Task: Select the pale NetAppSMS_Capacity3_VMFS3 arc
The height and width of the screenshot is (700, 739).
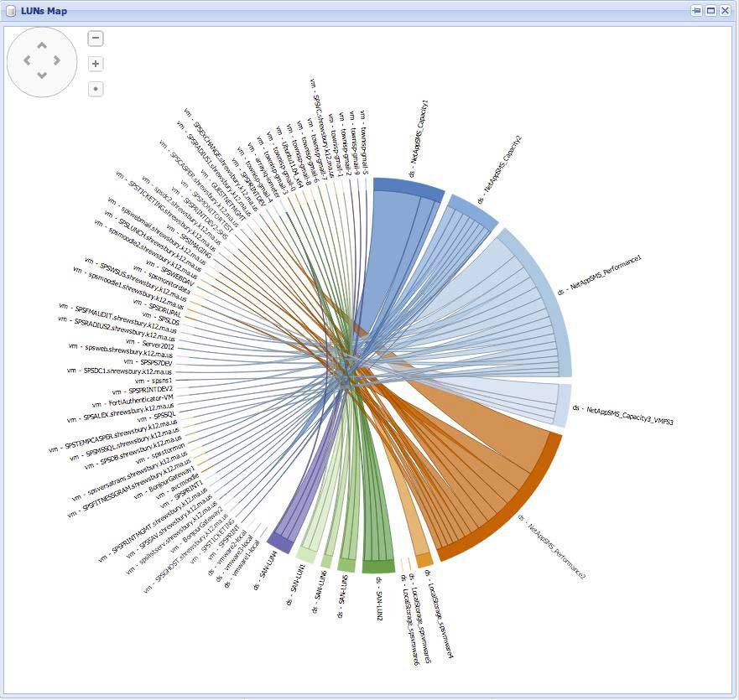Action: tap(561, 406)
